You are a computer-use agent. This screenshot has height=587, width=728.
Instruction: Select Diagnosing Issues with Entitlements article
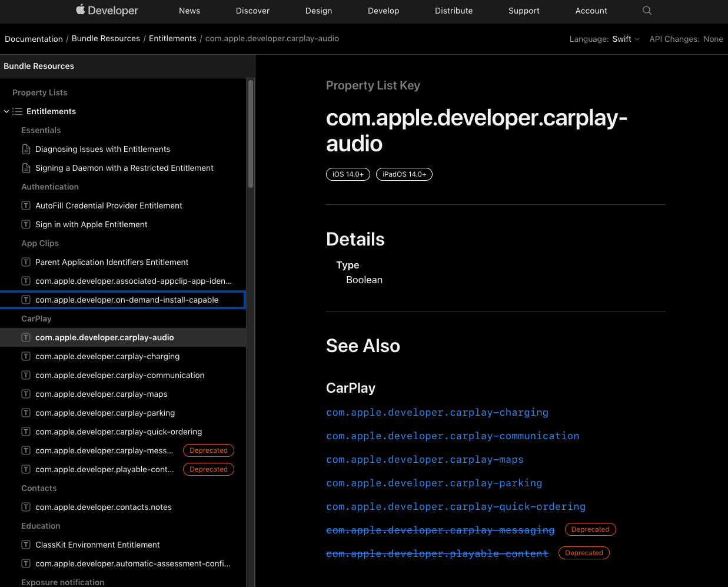[103, 149]
